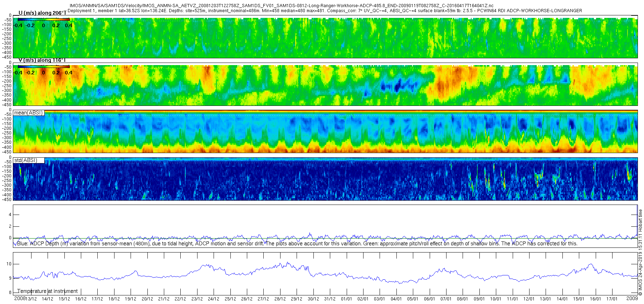Click the '01/01' date tick label
Screen dimensions: 644x304
[346, 299]
